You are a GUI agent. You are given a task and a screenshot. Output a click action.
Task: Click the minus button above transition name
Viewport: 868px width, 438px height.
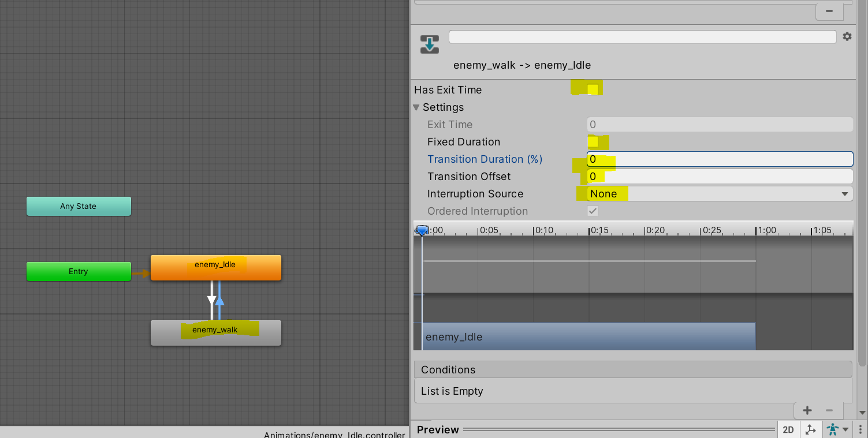click(x=829, y=11)
